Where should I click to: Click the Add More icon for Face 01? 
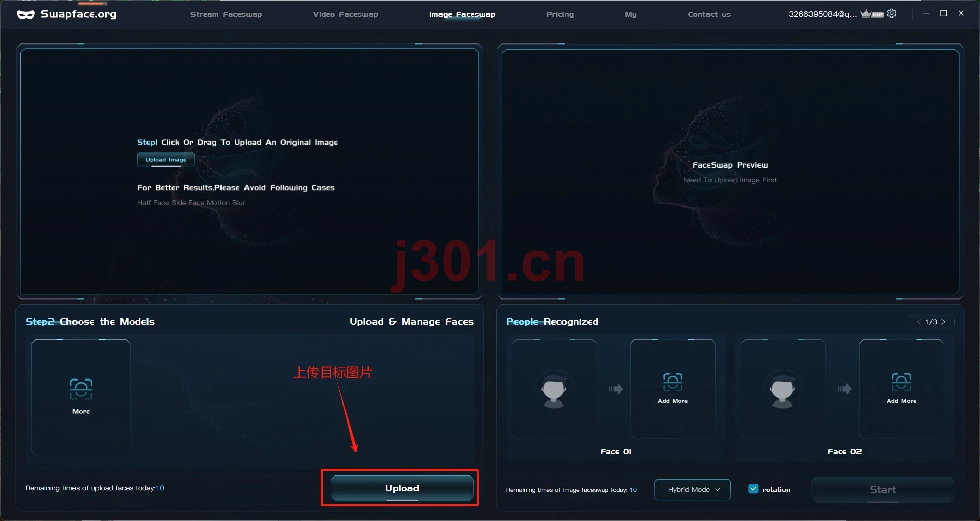pyautogui.click(x=673, y=382)
